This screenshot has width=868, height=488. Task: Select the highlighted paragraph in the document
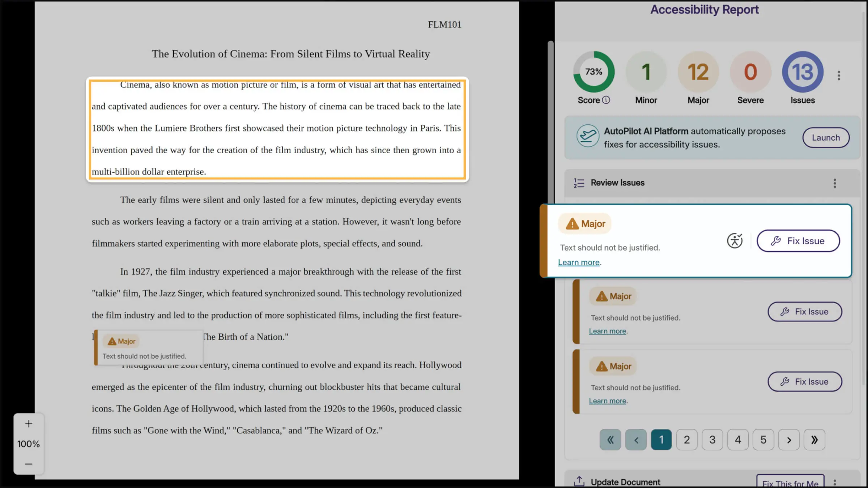coord(277,128)
